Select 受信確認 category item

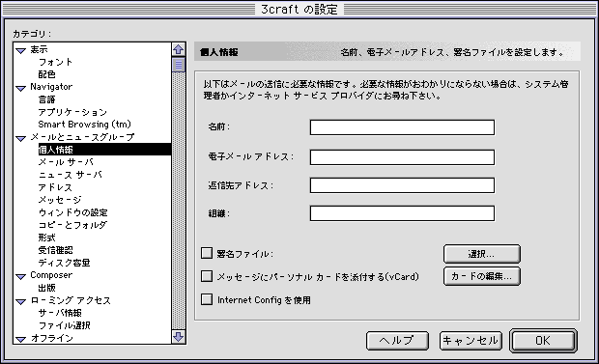(x=55, y=250)
